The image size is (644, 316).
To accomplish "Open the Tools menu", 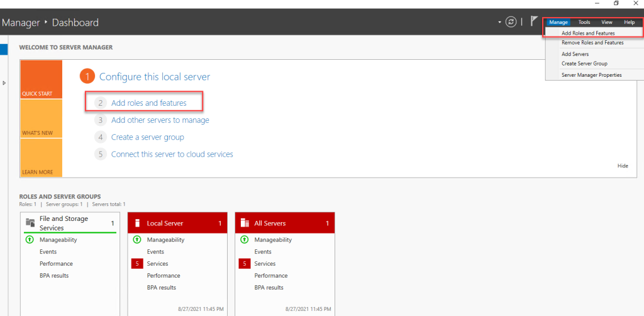I will coord(584,22).
